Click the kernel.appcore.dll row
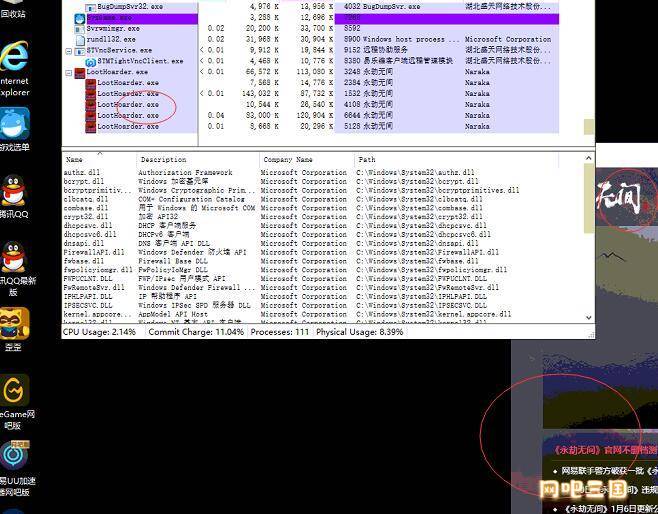 311,314
